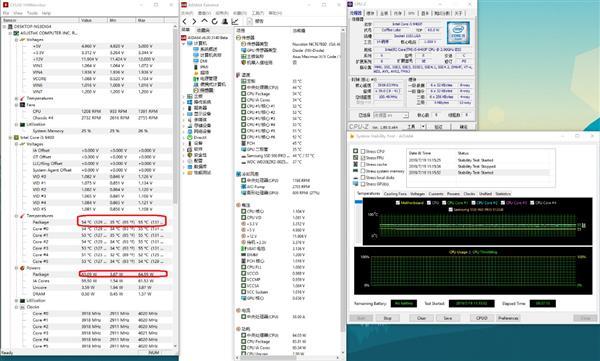Refresh AIDA64 readings with the refresh icon
Image resolution: width=600 pixels, height=361 pixels.
click(x=214, y=21)
